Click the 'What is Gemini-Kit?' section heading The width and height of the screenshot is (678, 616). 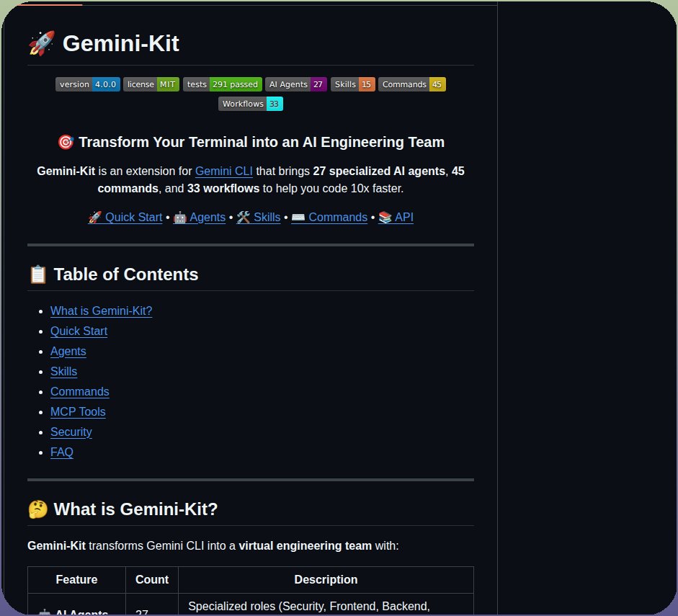[122, 509]
